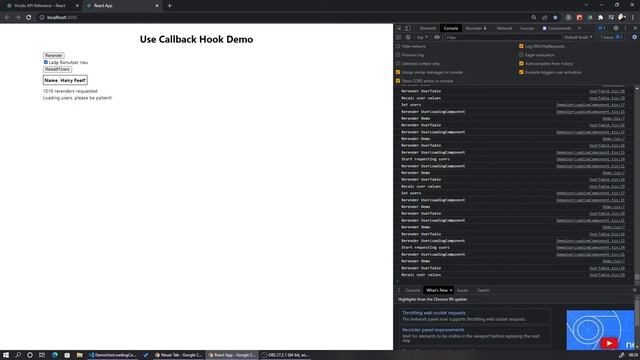This screenshot has width=640, height=360.
Task: Click the red extension icon in the toolbar
Action: click(x=579, y=18)
